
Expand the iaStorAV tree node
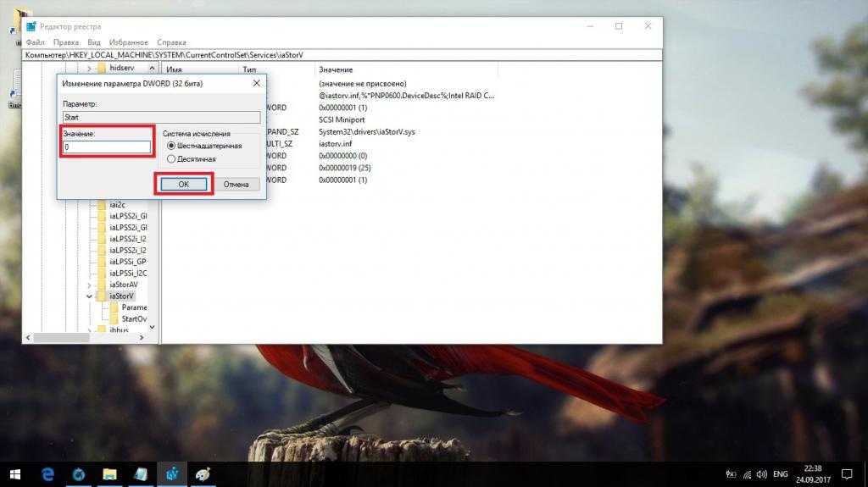(x=89, y=285)
